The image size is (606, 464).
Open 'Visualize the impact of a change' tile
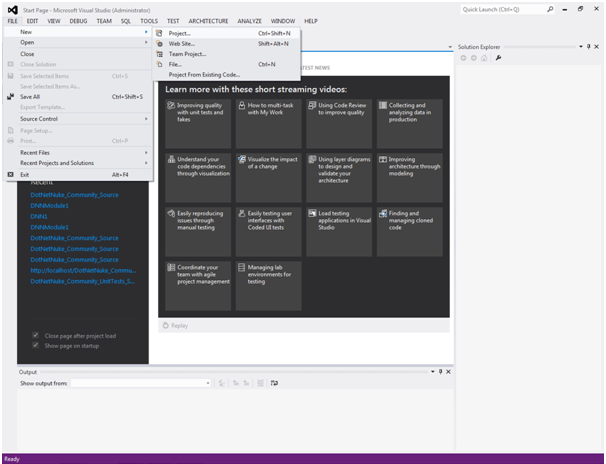point(269,178)
